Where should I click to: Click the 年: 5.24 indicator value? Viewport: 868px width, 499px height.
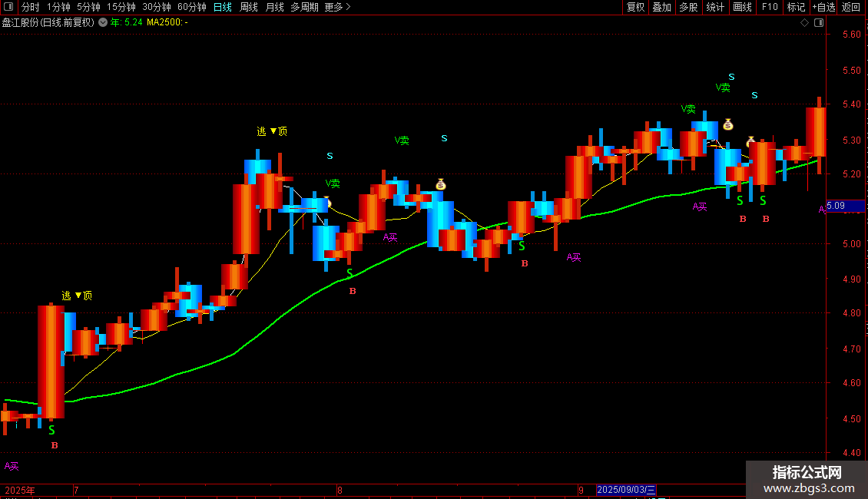(x=126, y=22)
